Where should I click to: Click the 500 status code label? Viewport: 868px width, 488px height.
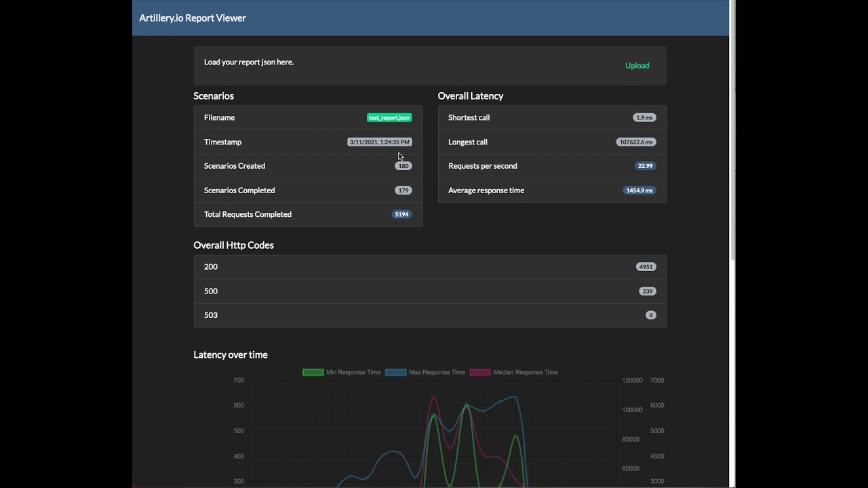click(211, 291)
